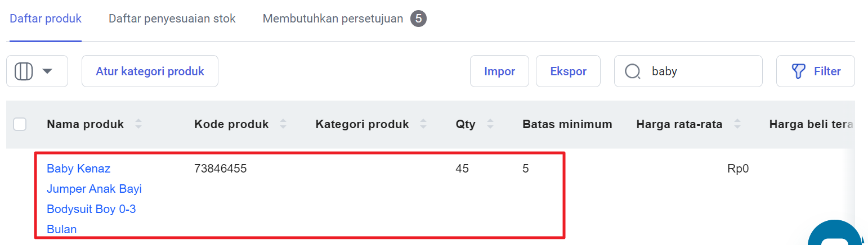Click the Batas minimum column header
The height and width of the screenshot is (245, 868).
pos(567,124)
